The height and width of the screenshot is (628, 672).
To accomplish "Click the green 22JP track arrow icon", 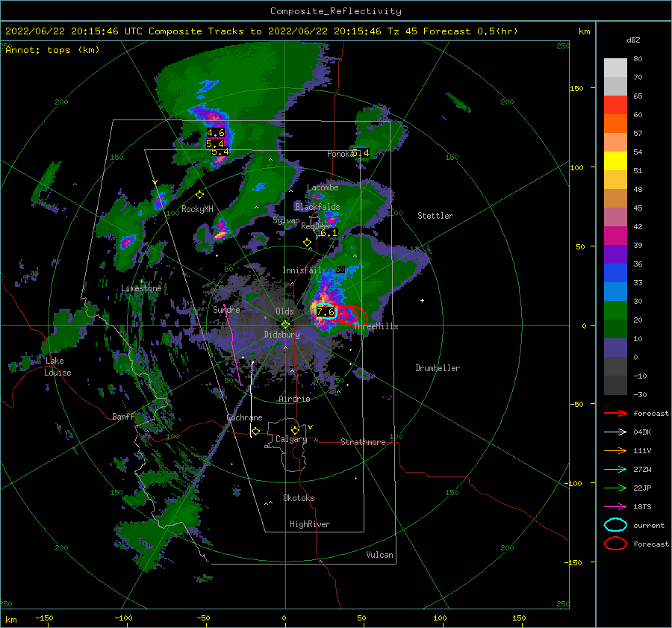I will tap(615, 488).
